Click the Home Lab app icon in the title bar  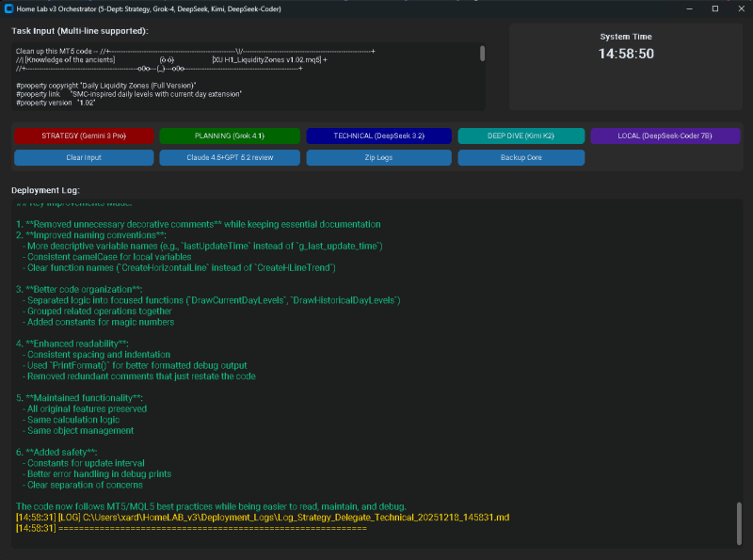9,8
